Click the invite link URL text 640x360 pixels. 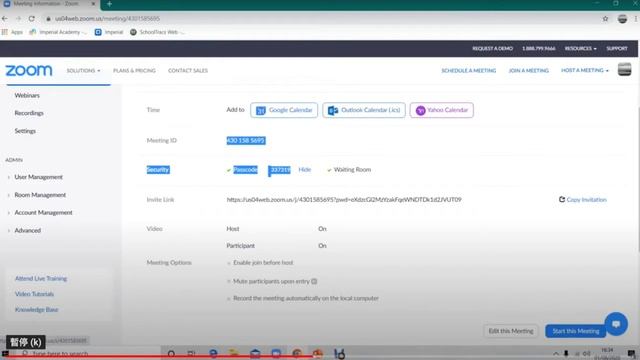point(344,200)
